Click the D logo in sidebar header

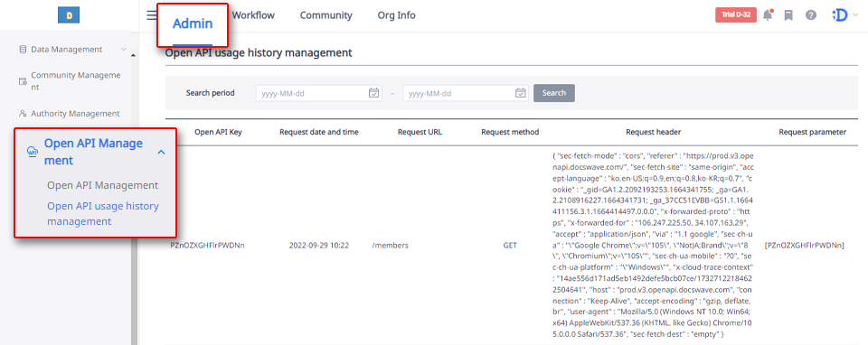click(x=69, y=15)
